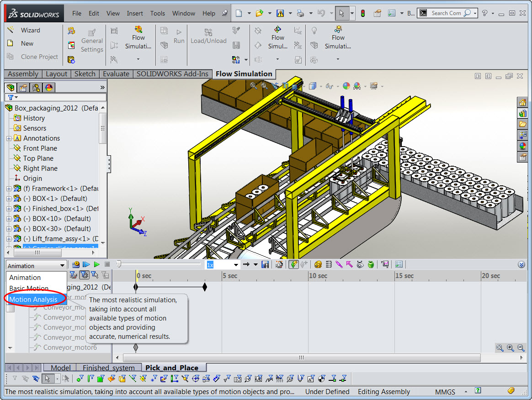
Task: Expand the Annotations node in the feature tree
Action: point(9,138)
